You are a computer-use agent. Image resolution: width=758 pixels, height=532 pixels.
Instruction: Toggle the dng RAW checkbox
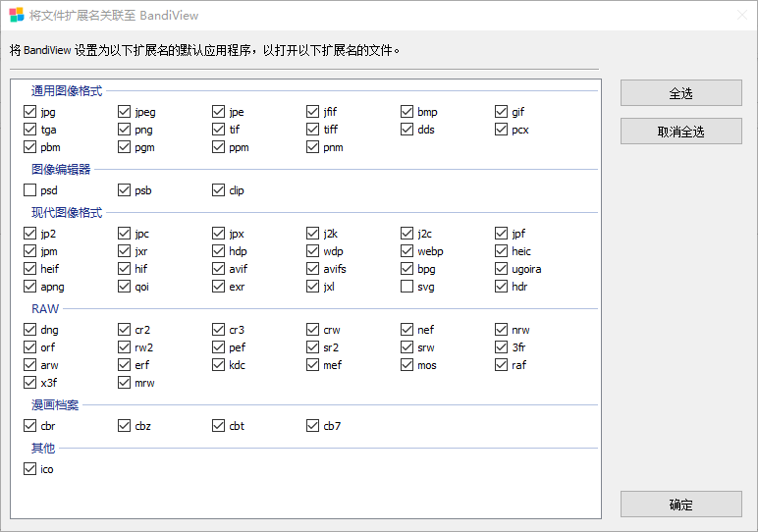[x=30, y=330]
